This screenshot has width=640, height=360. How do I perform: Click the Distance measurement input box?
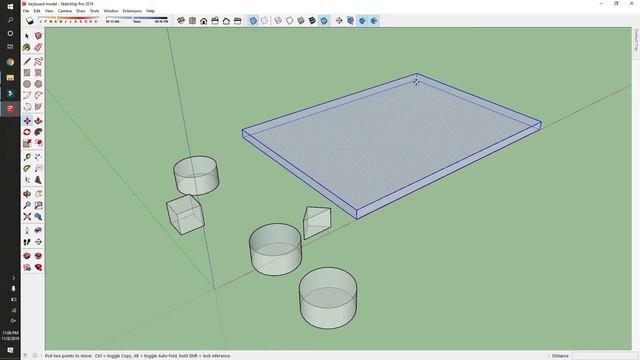pyautogui.click(x=604, y=356)
